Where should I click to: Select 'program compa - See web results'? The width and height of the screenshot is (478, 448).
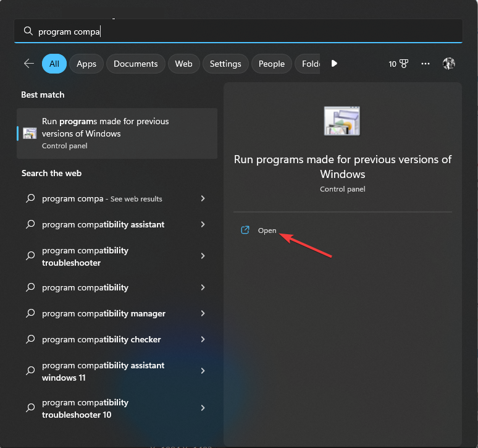117,198
